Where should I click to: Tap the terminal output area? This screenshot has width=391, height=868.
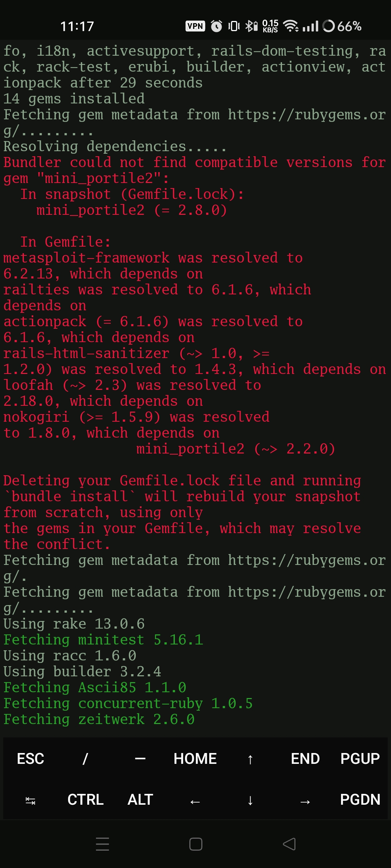tap(195, 362)
